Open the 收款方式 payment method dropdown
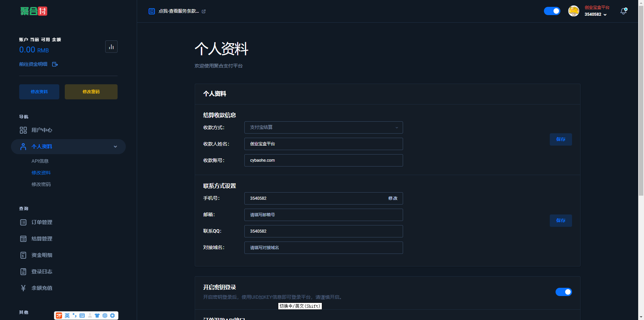 coord(323,127)
